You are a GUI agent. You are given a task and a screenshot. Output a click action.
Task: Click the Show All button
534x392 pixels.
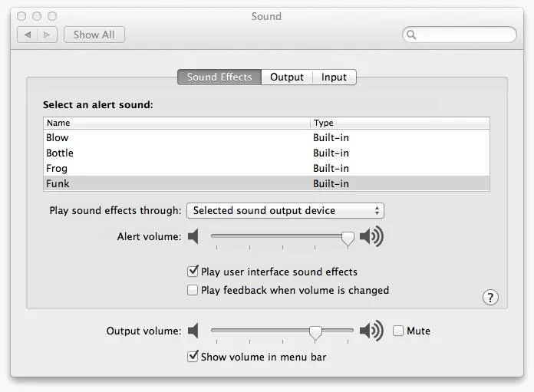(x=94, y=35)
